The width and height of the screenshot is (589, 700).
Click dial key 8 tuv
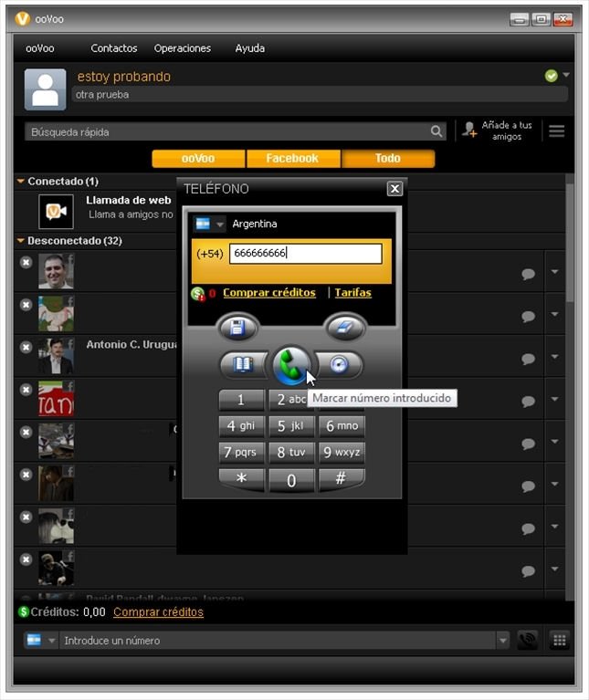pos(291,452)
